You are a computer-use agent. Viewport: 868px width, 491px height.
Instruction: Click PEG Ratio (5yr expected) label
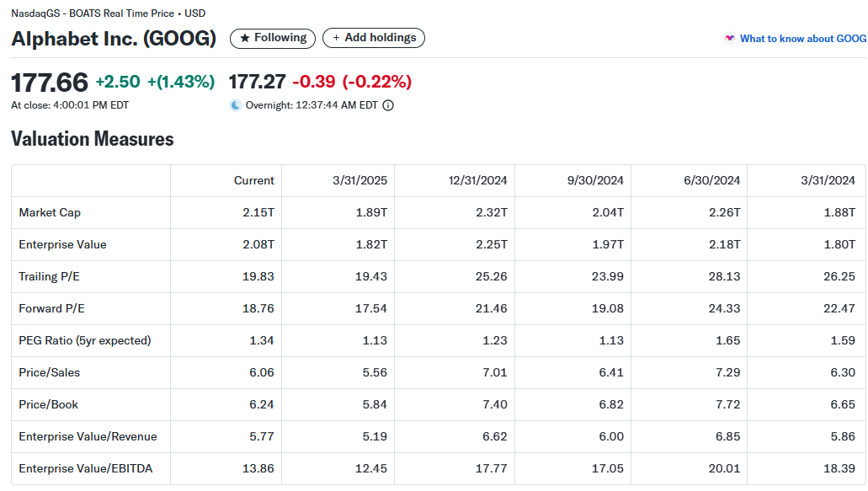pyautogui.click(x=85, y=340)
